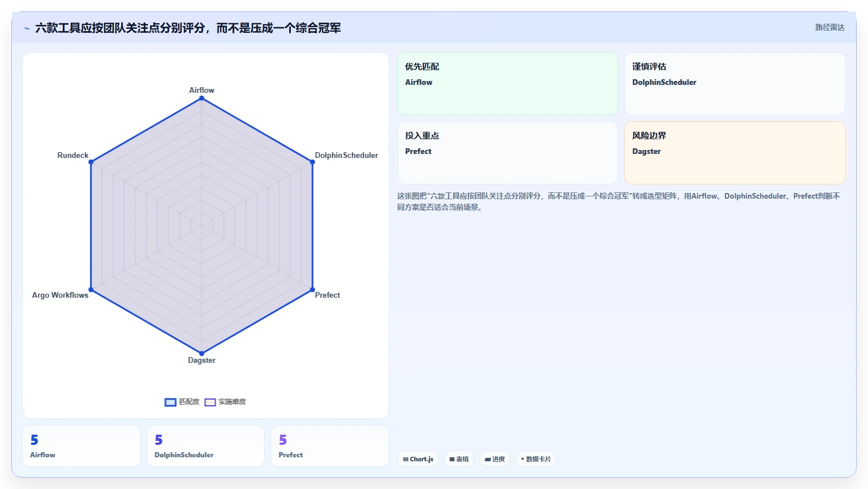Open the 谨慎评估 DolphinScheduler card
Screen dimensions: 868x489
point(734,84)
